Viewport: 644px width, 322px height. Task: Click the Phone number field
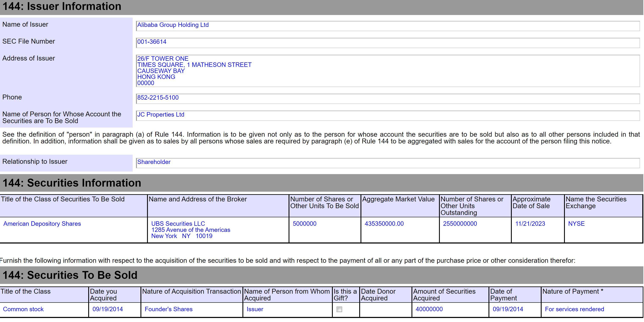tap(388, 99)
